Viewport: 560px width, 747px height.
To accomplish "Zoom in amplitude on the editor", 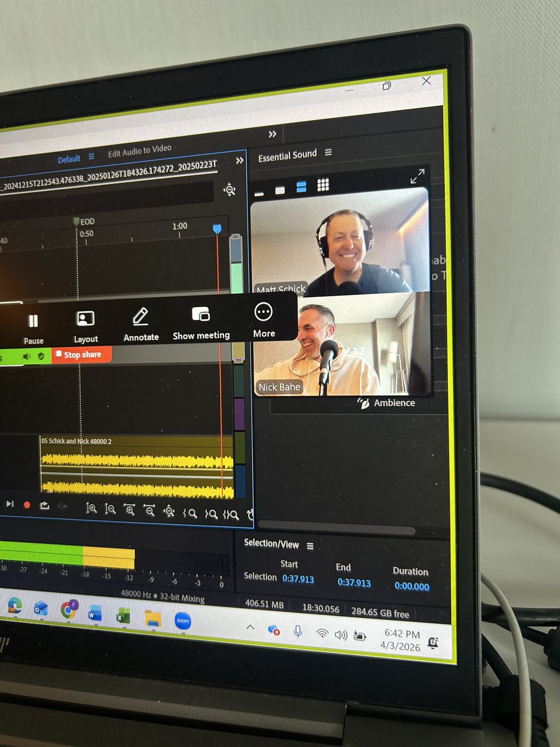I will point(91,509).
